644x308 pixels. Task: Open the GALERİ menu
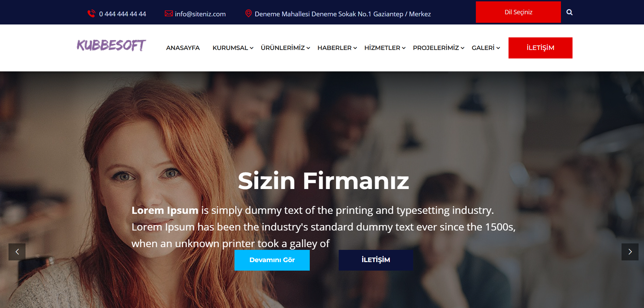486,48
